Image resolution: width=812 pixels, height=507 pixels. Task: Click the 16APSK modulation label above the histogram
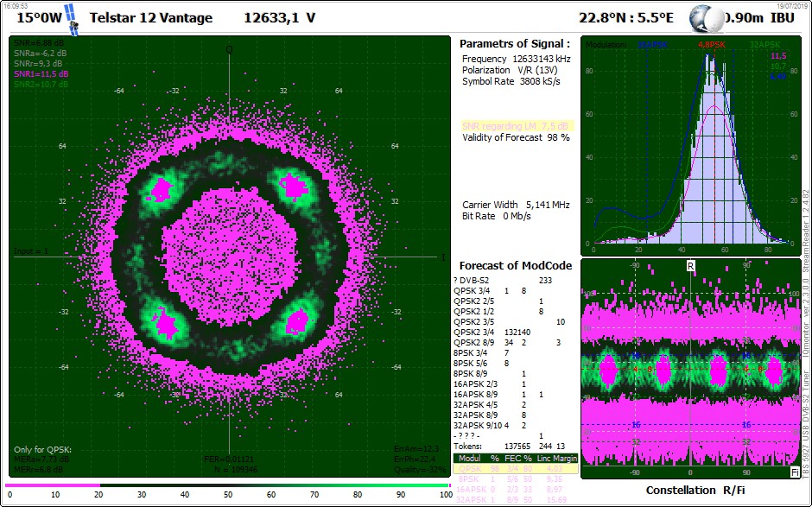pyautogui.click(x=652, y=45)
